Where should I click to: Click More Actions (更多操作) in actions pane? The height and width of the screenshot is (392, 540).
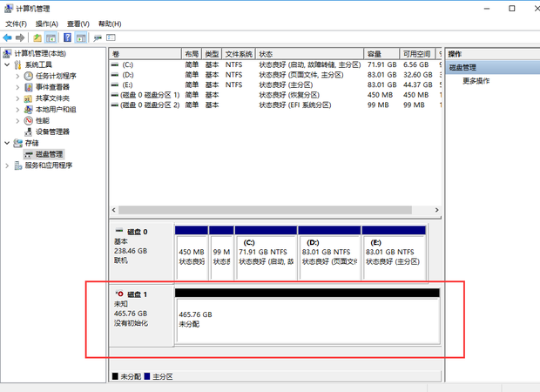point(476,81)
